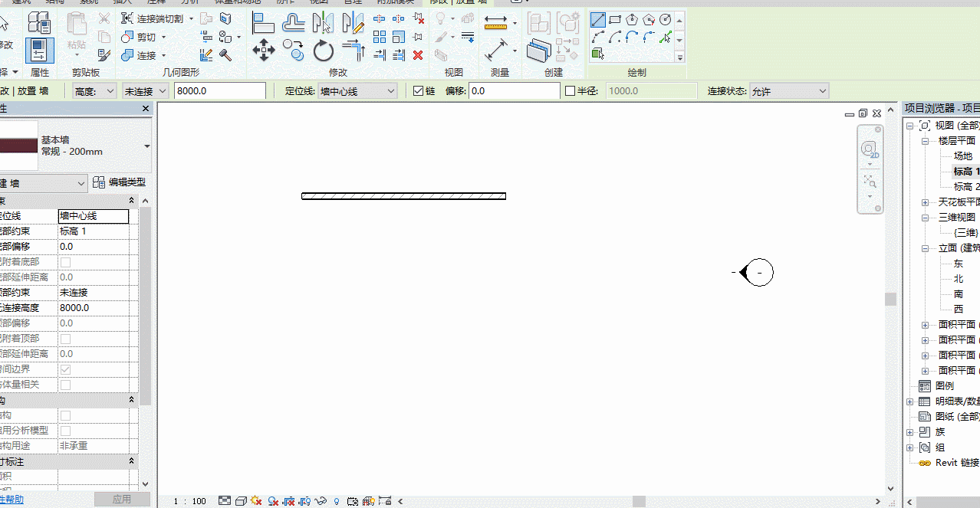
Task: Open the 定位线 location line dropdown
Action: pyautogui.click(x=358, y=91)
